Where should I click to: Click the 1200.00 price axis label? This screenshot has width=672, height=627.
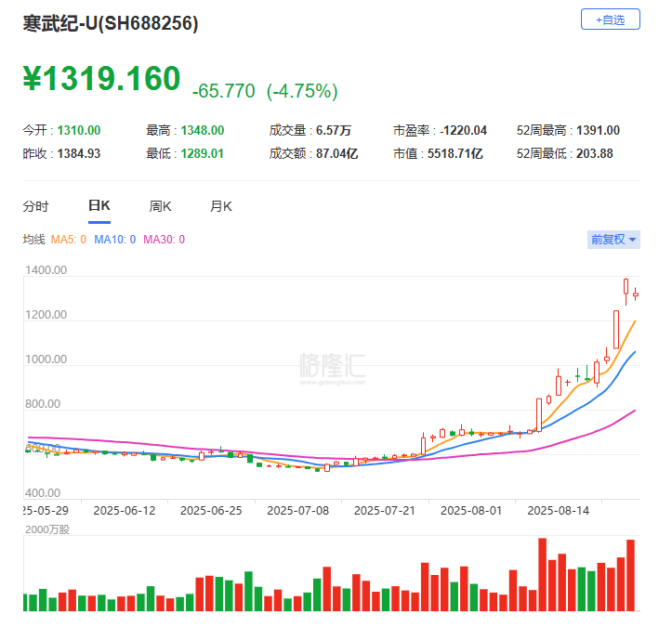[x=46, y=314]
